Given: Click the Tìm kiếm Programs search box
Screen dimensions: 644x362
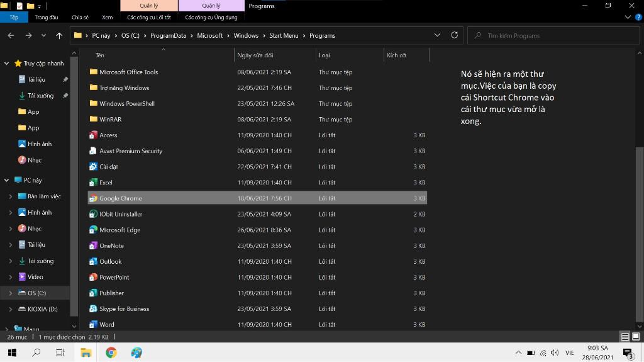Looking at the screenshot, I should [x=553, y=36].
